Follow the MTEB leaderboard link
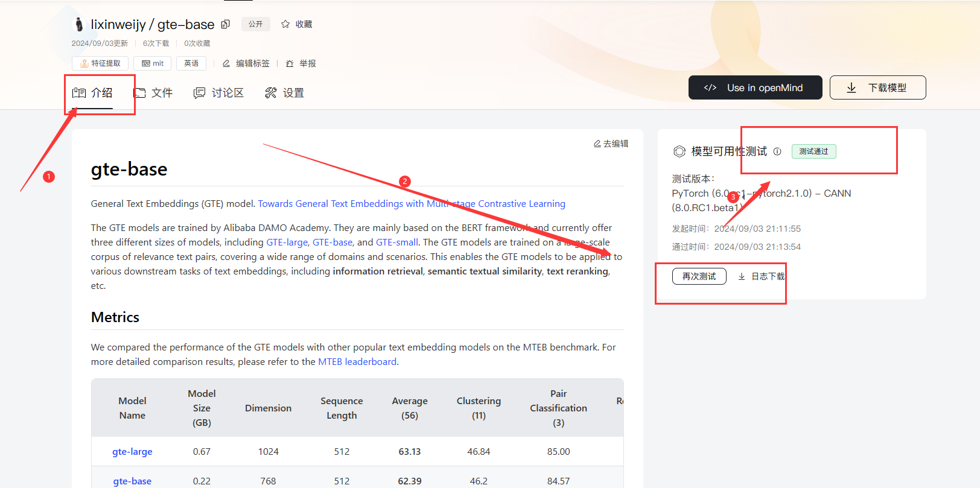Screen dimensions: 980x488 click(x=357, y=362)
